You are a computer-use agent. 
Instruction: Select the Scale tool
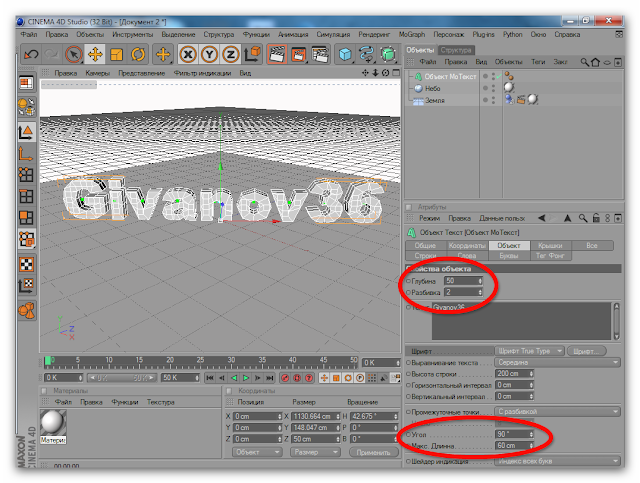point(117,54)
